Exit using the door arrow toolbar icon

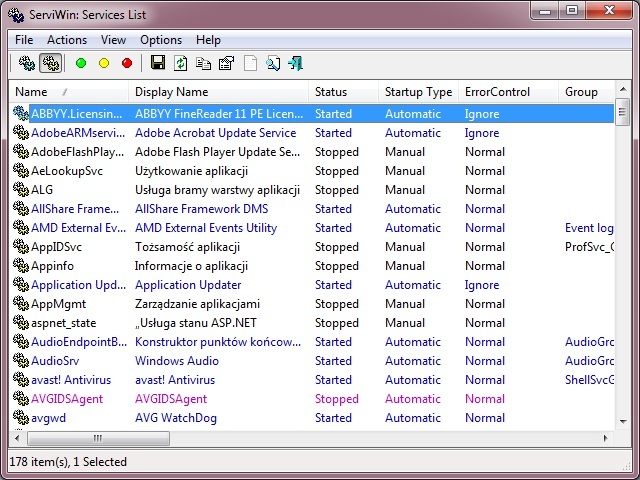click(x=296, y=63)
